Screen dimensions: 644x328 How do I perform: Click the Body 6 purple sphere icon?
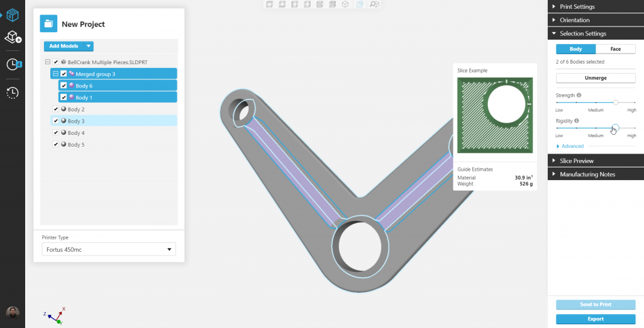tap(72, 86)
